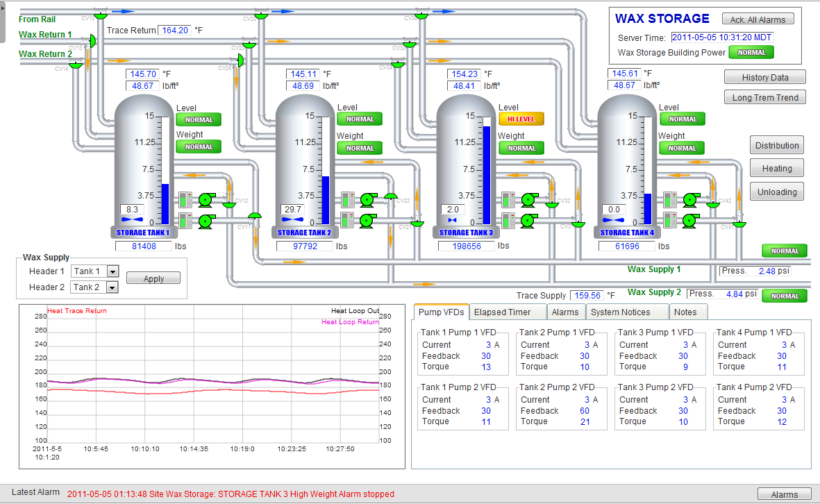Click valve CV12 near Storage Tank 1
This screenshot has height=504, width=820.
229,203
